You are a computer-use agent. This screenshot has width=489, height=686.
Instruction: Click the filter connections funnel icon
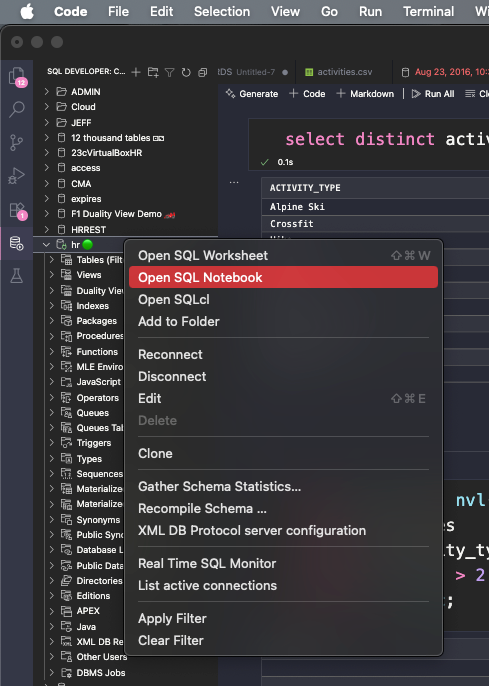click(x=169, y=72)
